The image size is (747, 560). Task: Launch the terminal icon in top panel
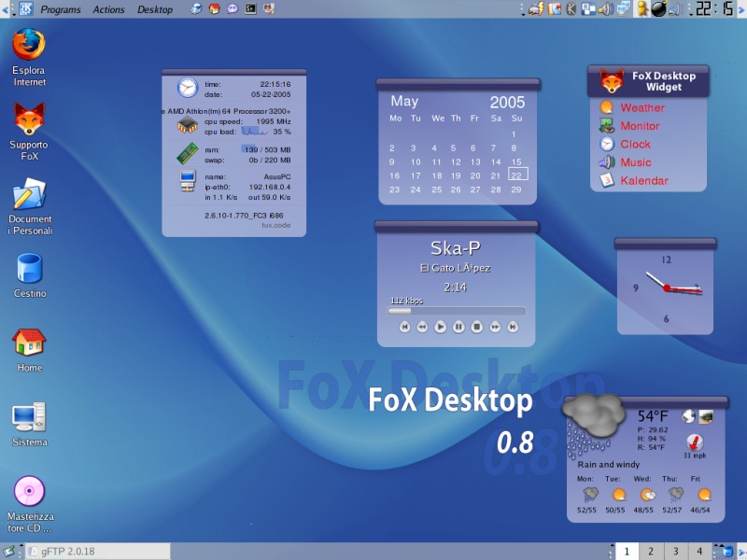point(250,8)
